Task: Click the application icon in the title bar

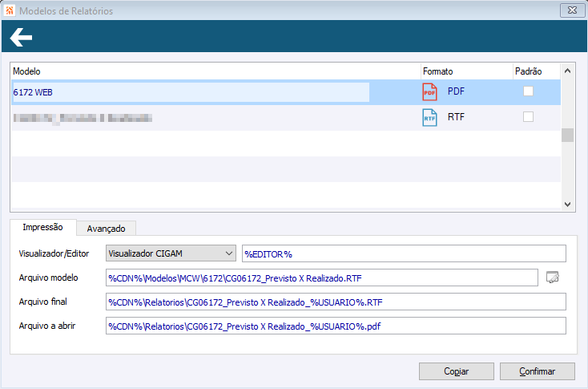Action: tap(10, 10)
